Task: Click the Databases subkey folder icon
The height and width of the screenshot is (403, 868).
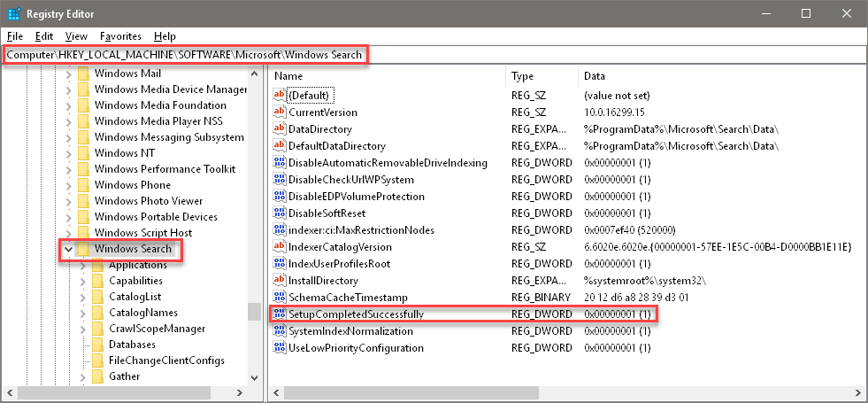Action: pos(98,345)
